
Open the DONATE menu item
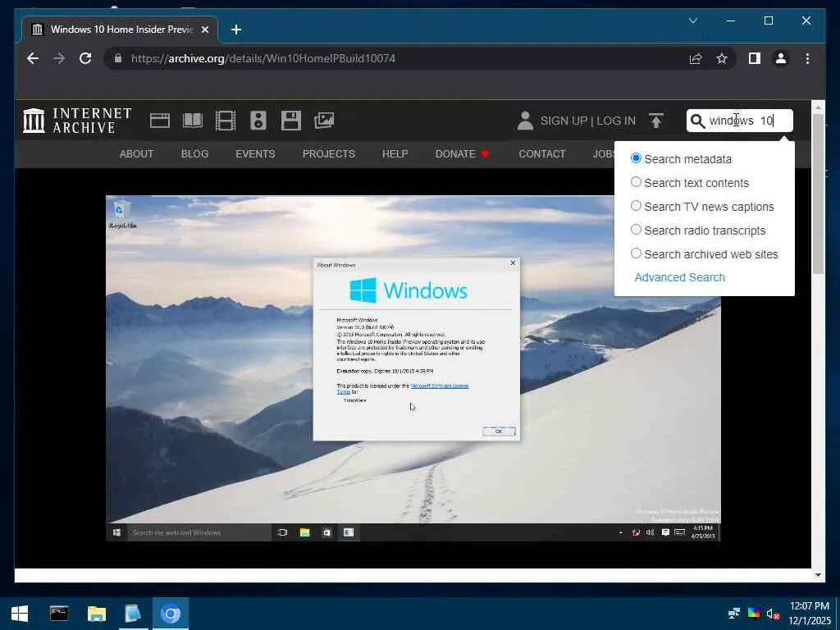pyautogui.click(x=462, y=154)
